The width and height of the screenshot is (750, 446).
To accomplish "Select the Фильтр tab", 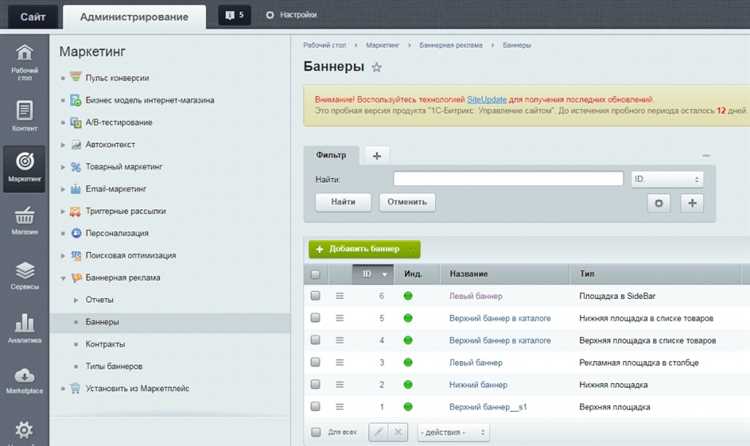I will pyautogui.click(x=331, y=155).
